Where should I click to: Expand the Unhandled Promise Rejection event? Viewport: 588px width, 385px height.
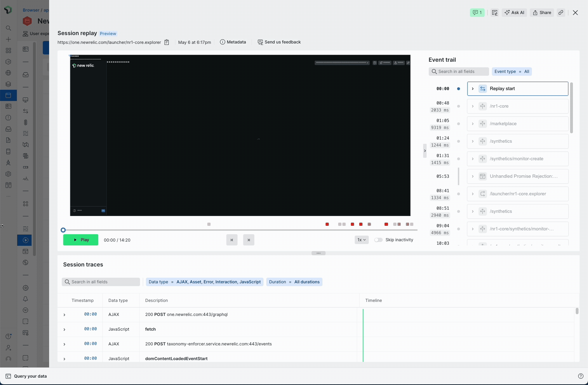tap(473, 176)
